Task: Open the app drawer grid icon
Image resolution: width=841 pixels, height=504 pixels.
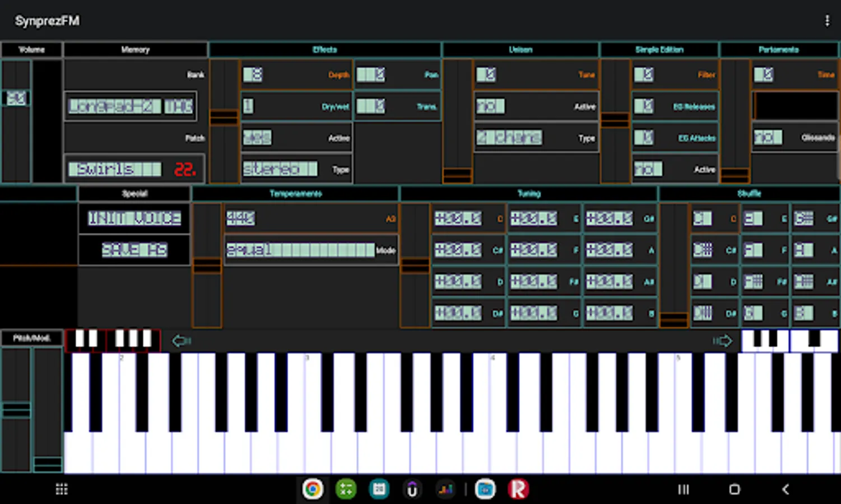Action: point(62,489)
